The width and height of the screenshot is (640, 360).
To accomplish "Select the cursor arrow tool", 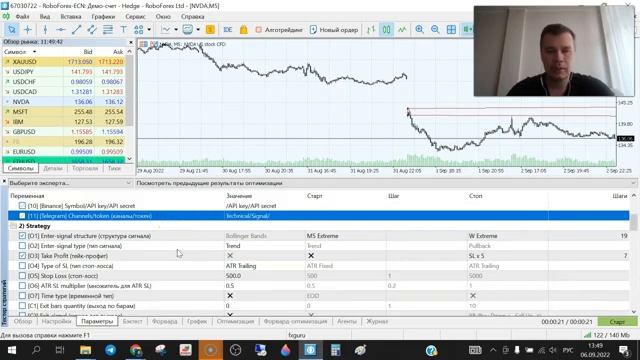I will [x=11, y=29].
